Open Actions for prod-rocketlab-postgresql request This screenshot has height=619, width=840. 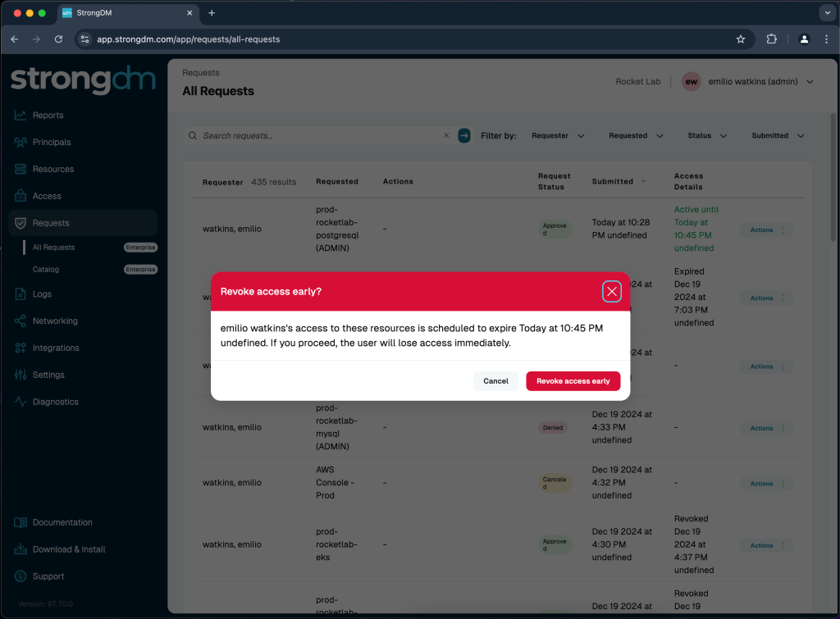[765, 230]
